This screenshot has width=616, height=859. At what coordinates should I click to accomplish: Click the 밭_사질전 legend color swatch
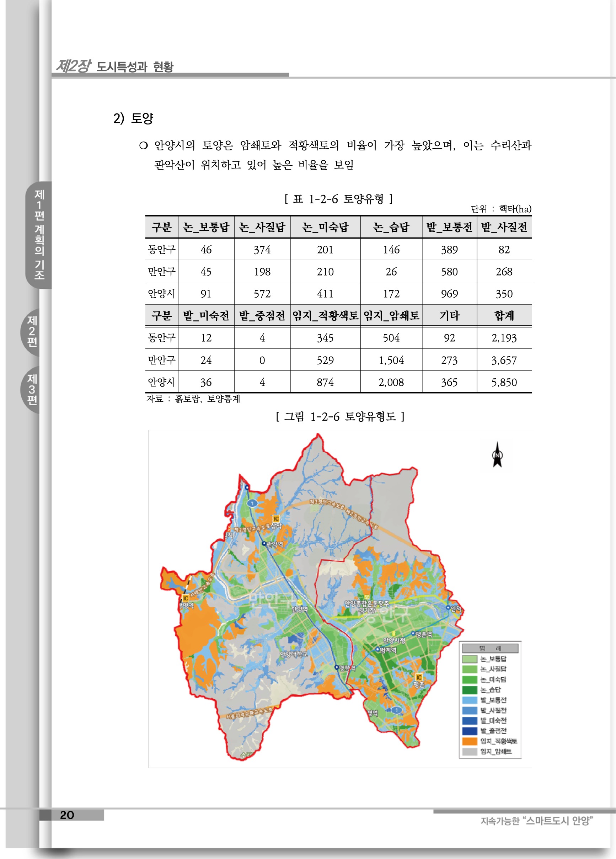[x=469, y=710]
